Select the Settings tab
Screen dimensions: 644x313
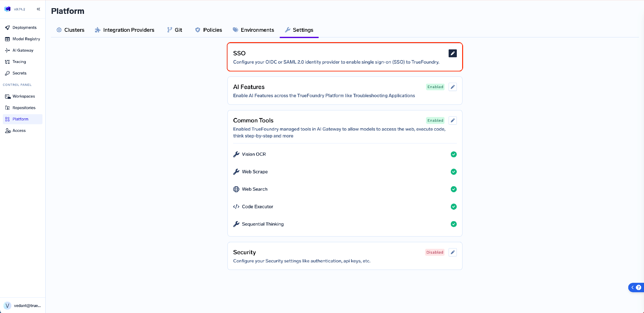(299, 30)
